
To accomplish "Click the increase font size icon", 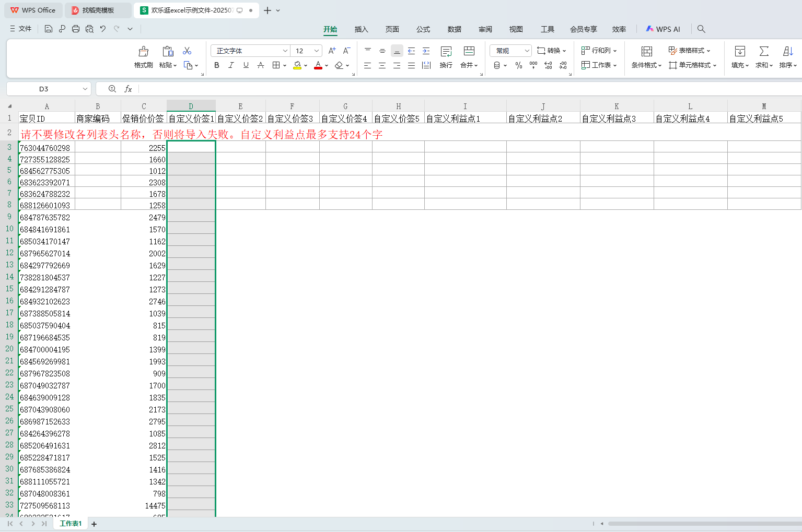I will click(x=332, y=51).
